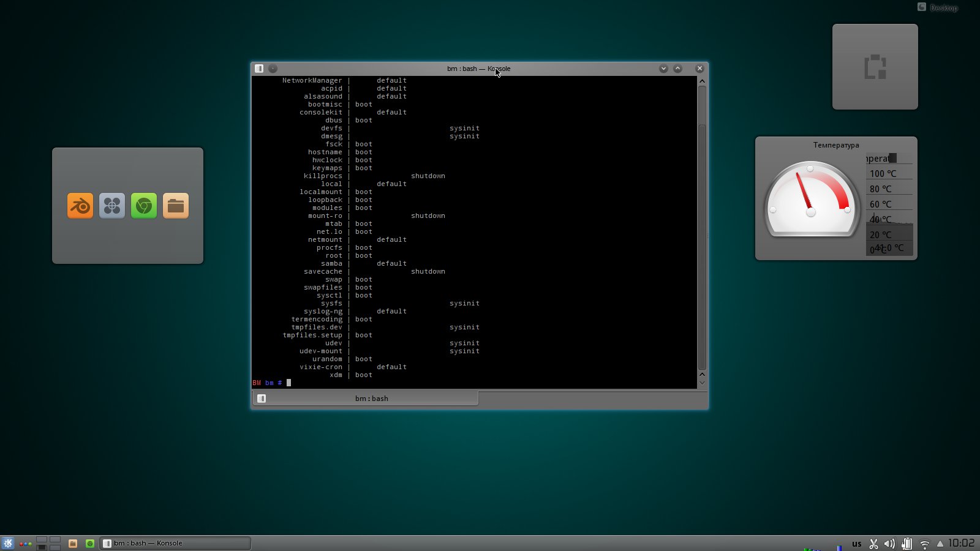The height and width of the screenshot is (551, 980).
Task: Click the 'alsasound' service line
Action: coord(355,96)
